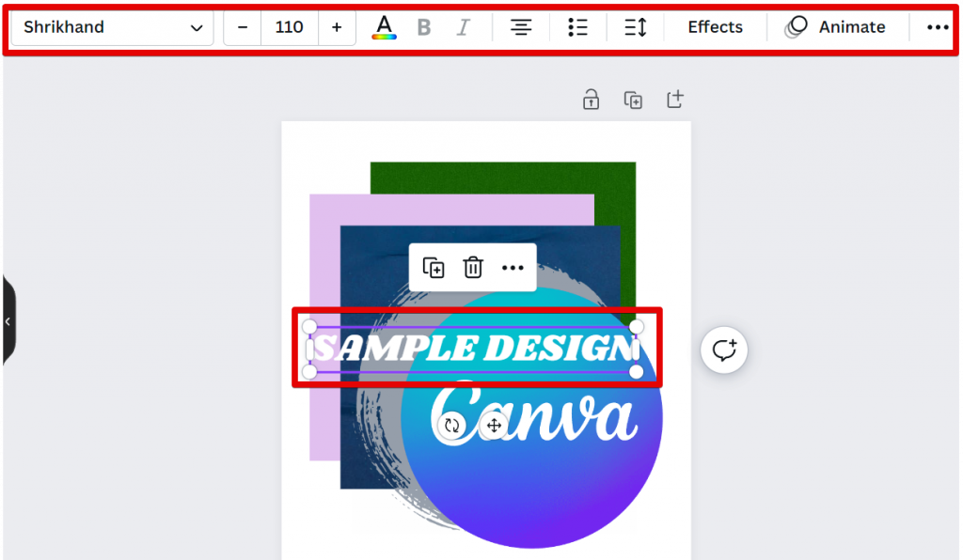Toggle italic formatting on the text
Image resolution: width=963 pixels, height=560 pixels.
(463, 27)
